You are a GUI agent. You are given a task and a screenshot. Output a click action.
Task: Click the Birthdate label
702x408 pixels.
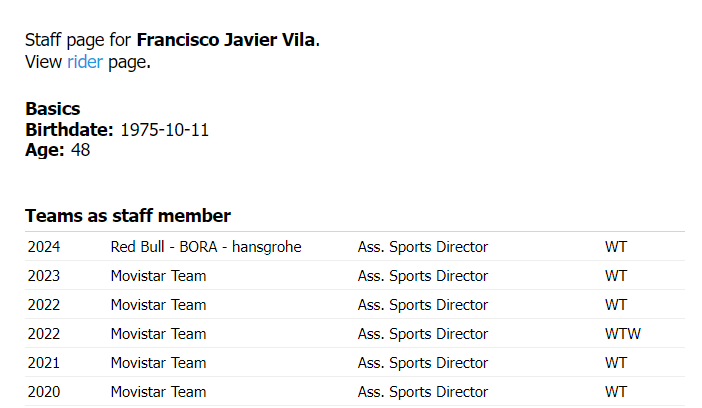click(x=69, y=130)
